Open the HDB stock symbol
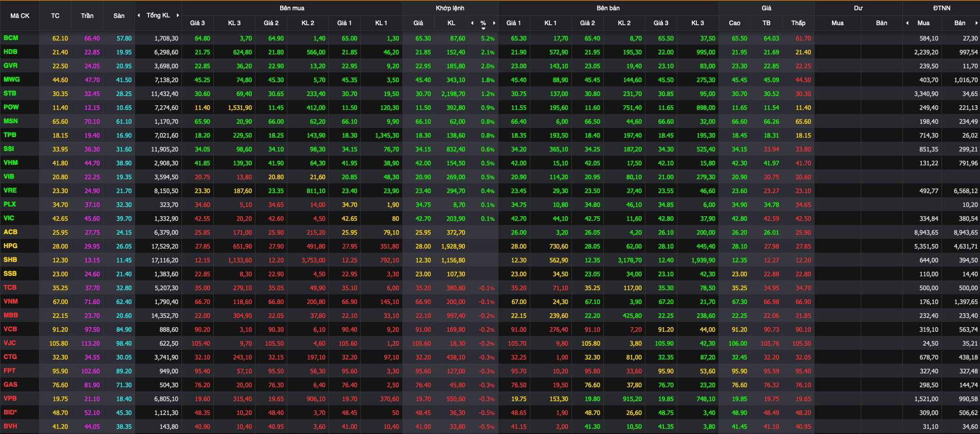 point(10,52)
